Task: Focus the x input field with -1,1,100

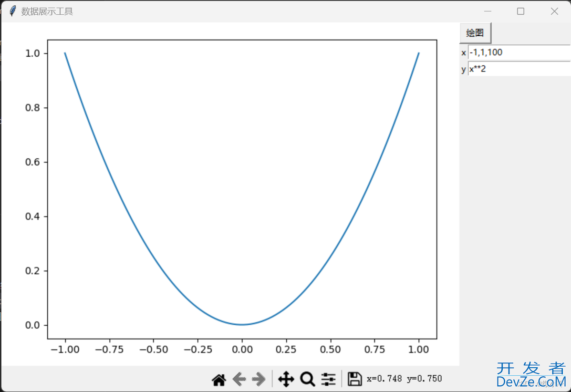Action: [519, 52]
